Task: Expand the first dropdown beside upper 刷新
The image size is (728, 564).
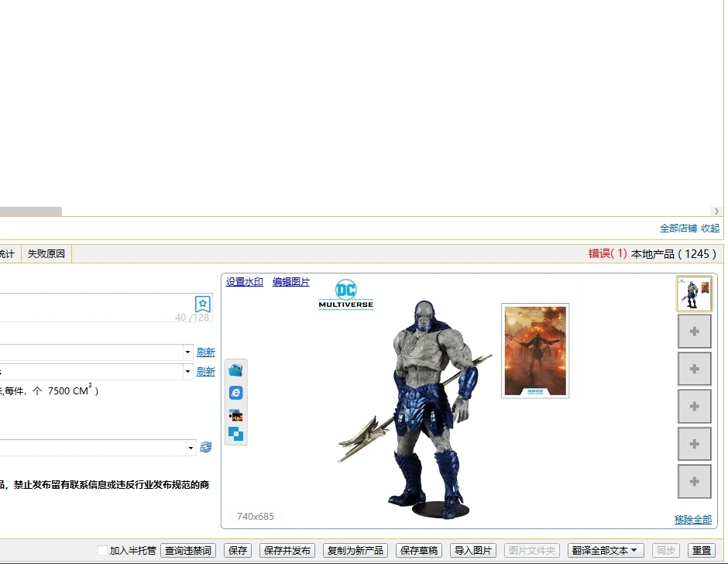Action: 187,352
